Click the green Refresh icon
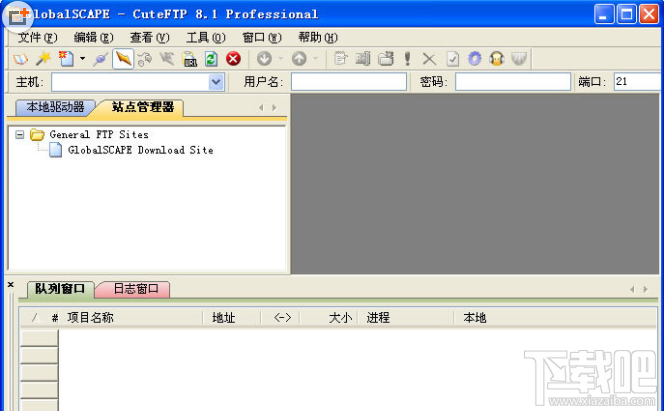 211,58
